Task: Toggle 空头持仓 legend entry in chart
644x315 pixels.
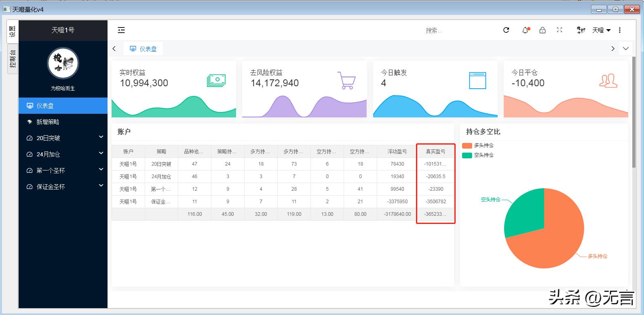Action: tap(478, 155)
